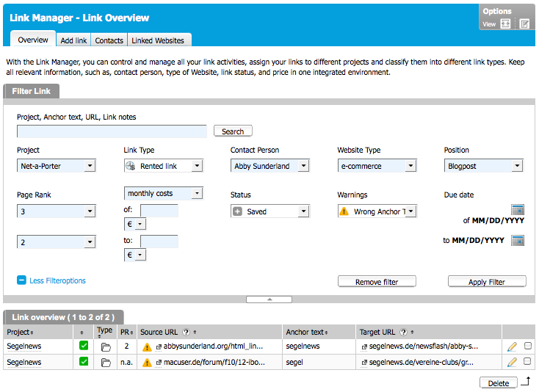
Task: Click the Project, Anchor text, URL search field
Action: coord(112,131)
